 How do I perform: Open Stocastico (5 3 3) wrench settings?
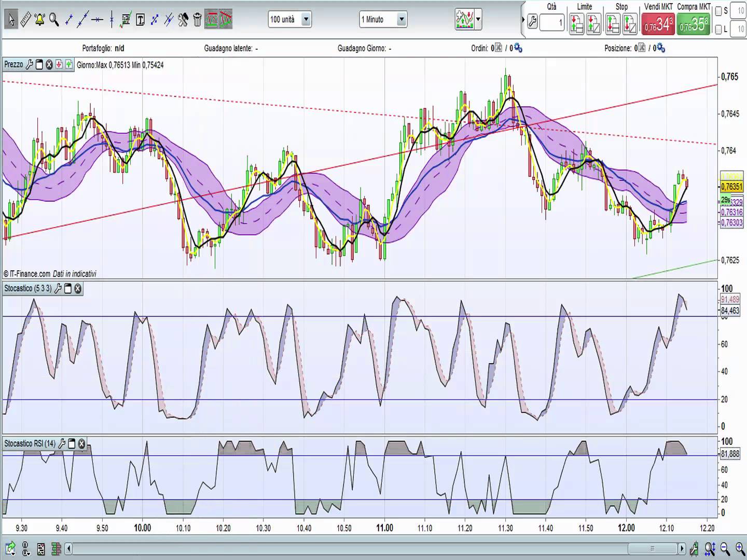click(58, 288)
